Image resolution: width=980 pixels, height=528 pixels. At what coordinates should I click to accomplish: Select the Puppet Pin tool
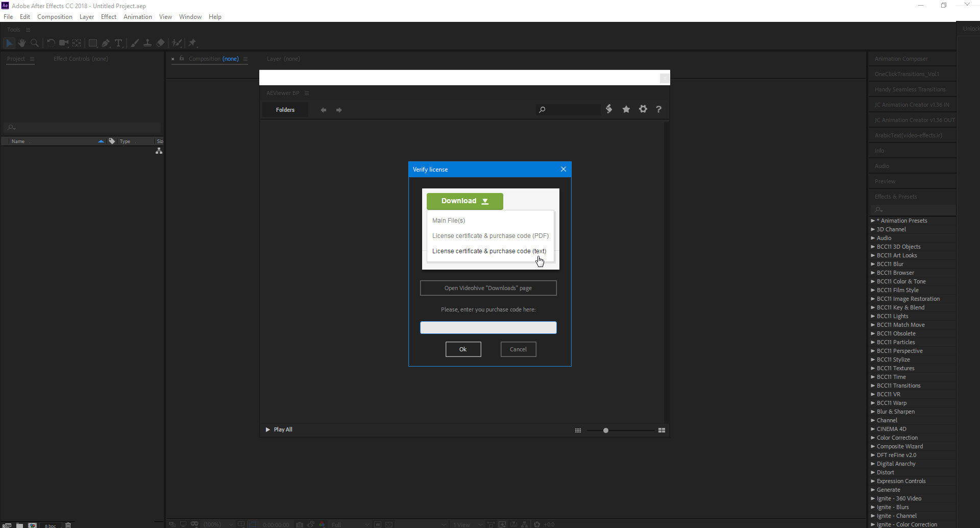tap(192, 43)
